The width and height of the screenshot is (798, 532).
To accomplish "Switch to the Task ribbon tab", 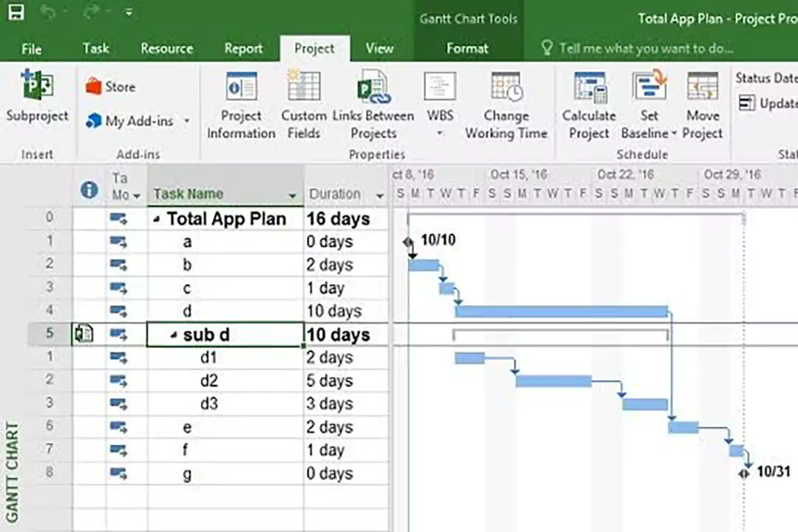I will click(95, 48).
